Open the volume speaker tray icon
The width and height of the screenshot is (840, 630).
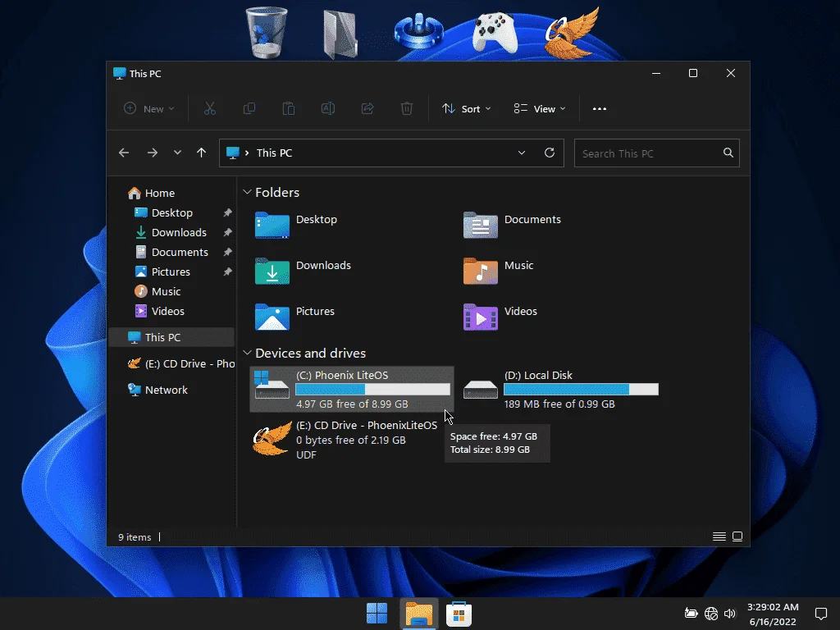pos(729,614)
